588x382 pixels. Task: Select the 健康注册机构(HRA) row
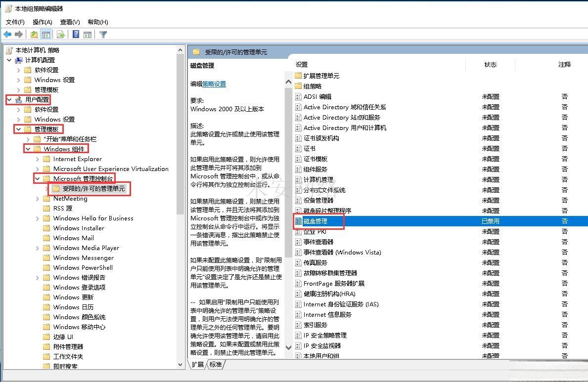pos(441,294)
